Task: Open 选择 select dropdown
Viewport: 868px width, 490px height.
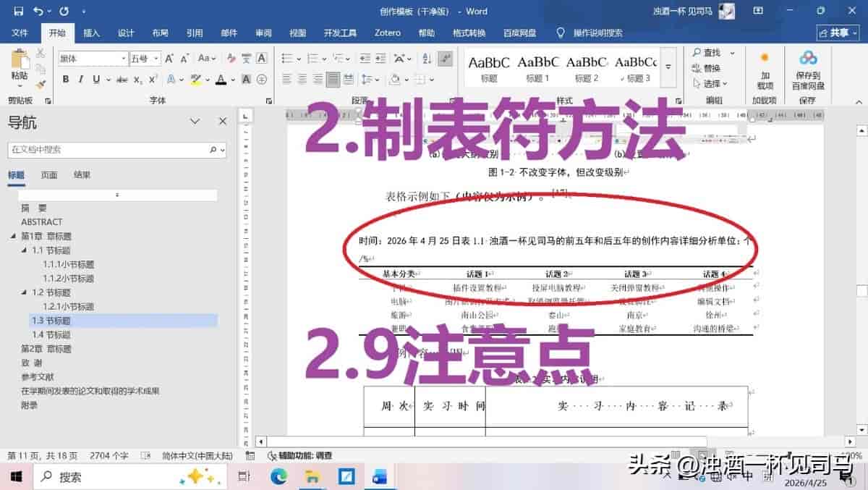Action: coord(710,84)
